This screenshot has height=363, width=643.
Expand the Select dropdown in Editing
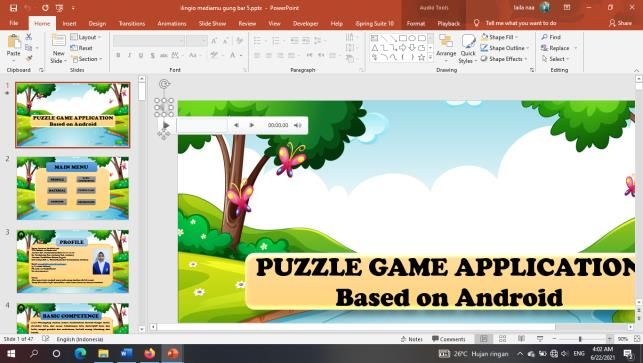(x=555, y=59)
